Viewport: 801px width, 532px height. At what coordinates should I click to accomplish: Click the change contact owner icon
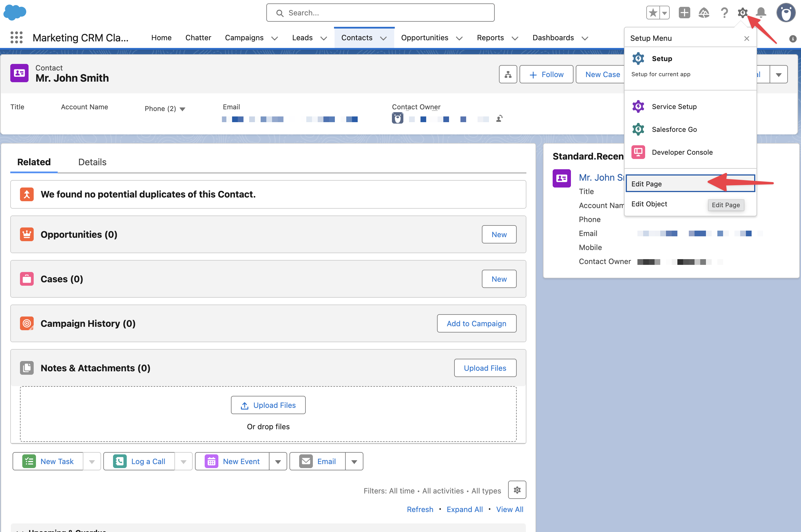pos(499,119)
